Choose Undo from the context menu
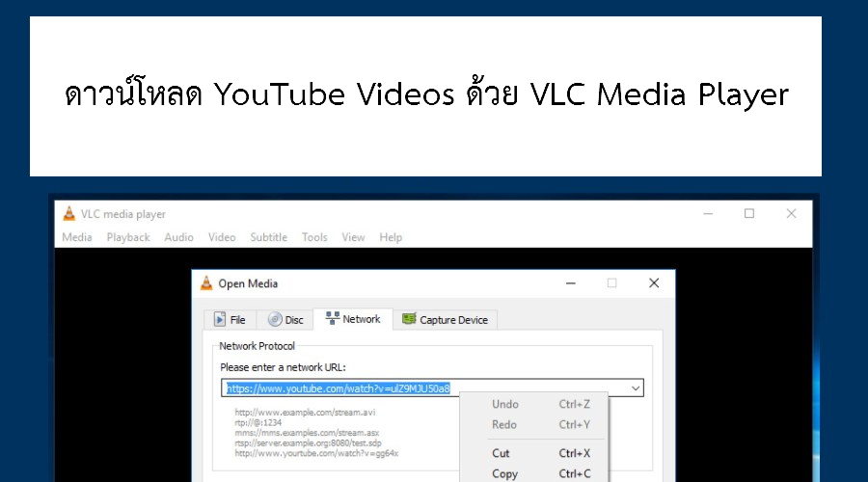Image resolution: width=868 pixels, height=482 pixels. point(533,405)
